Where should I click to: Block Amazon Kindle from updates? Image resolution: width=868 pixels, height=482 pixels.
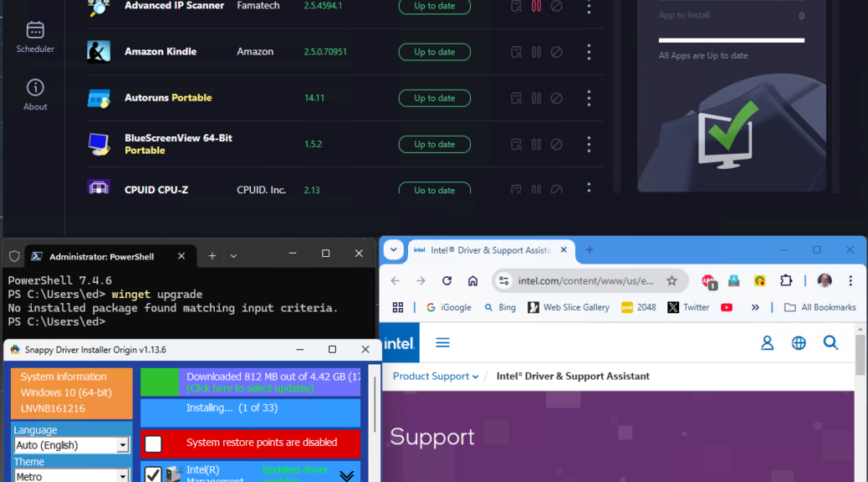(556, 52)
